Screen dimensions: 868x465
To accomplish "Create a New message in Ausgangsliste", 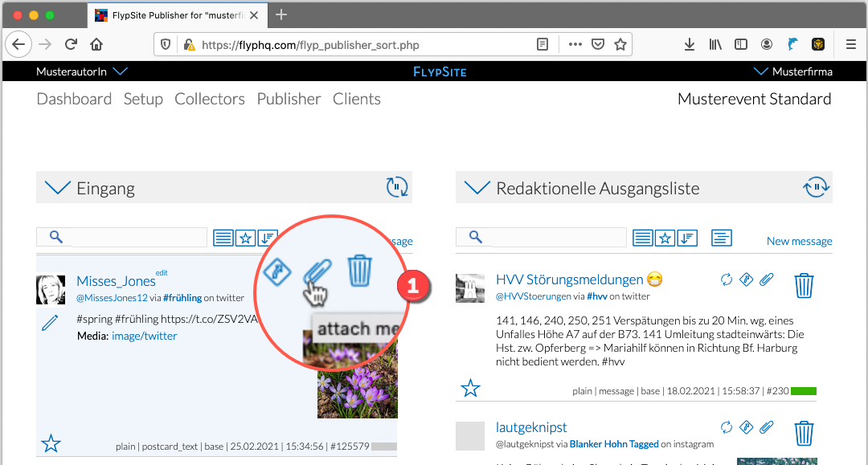I will point(800,241).
